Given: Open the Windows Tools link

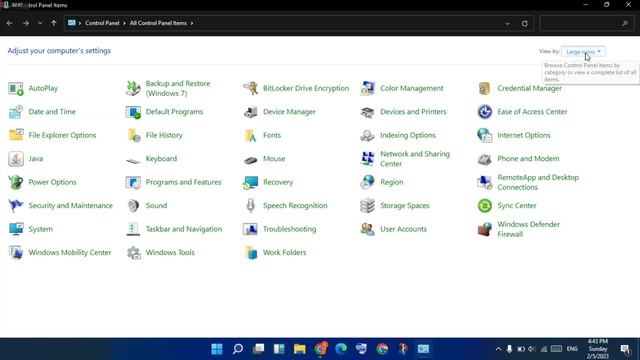Looking at the screenshot, I should click(170, 253).
